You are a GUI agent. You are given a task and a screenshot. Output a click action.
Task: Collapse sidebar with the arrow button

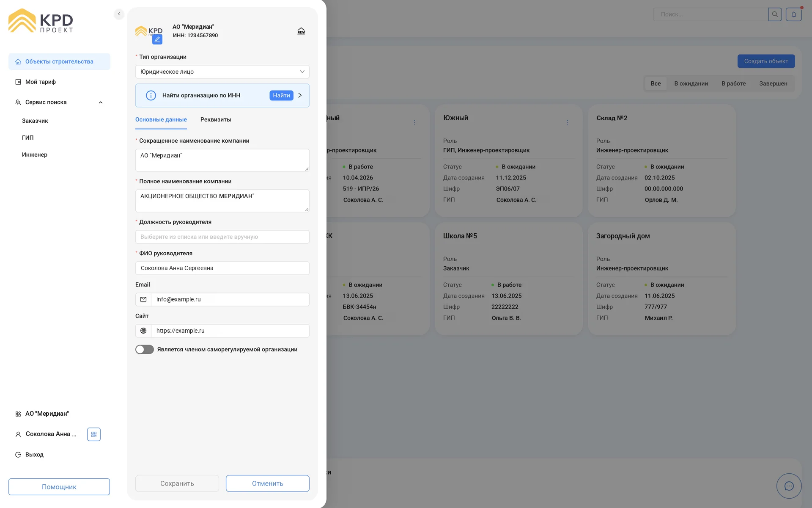tap(119, 14)
